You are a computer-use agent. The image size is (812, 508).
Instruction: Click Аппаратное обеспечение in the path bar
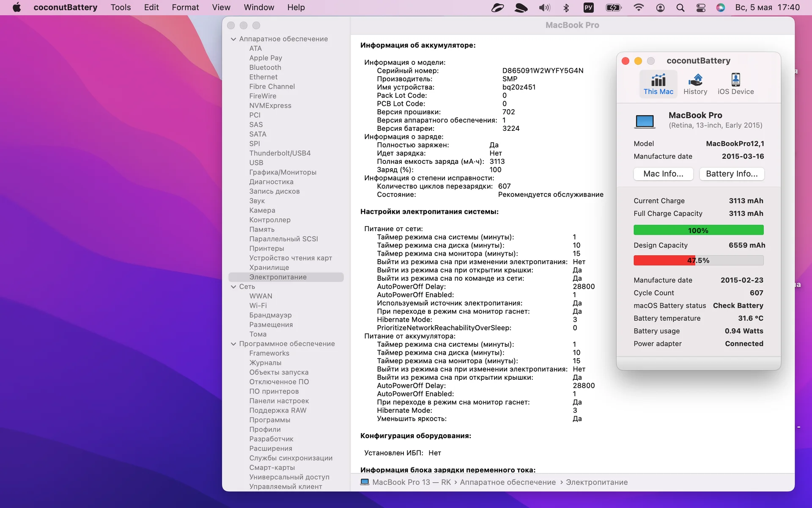pyautogui.click(x=508, y=482)
